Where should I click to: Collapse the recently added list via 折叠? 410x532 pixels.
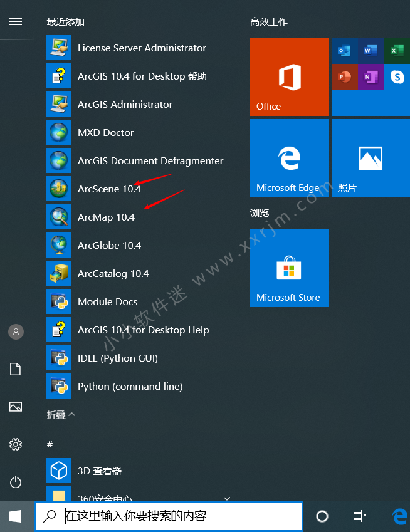point(61,414)
